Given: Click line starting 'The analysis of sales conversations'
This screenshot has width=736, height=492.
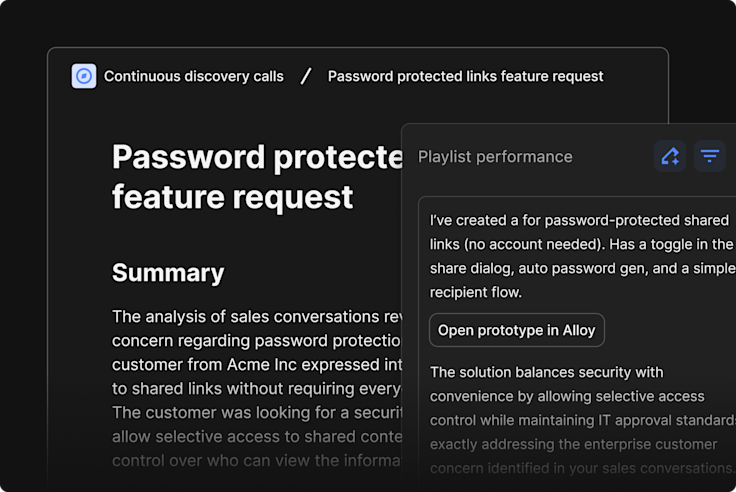Looking at the screenshot, I should (x=257, y=316).
